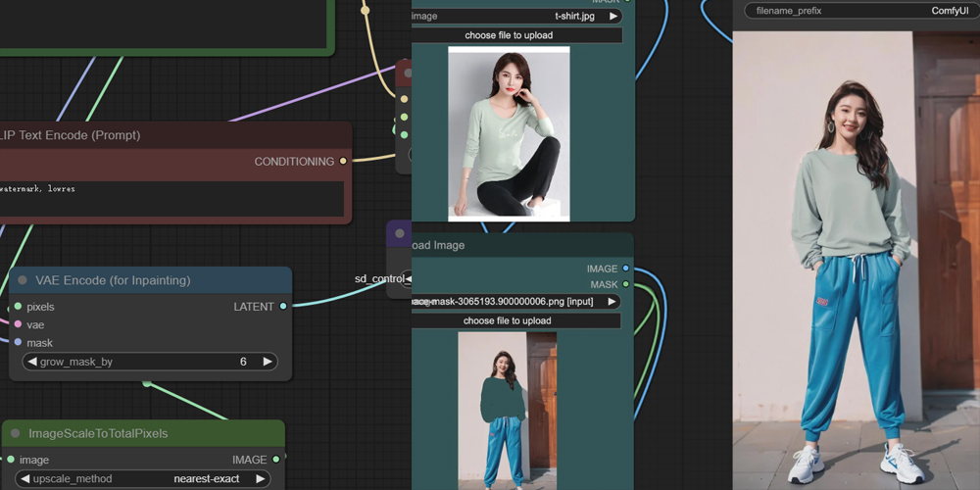Image resolution: width=980 pixels, height=490 pixels.
Task: Click the left arrow next to sd_control
Action: tap(408, 278)
